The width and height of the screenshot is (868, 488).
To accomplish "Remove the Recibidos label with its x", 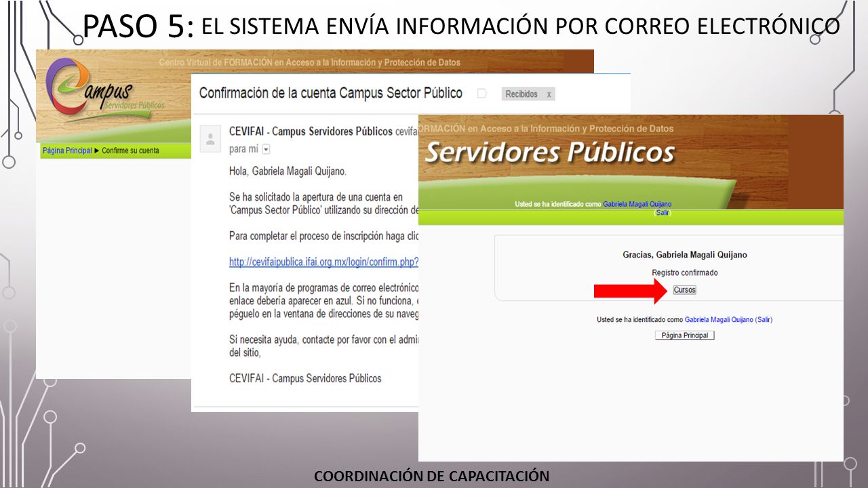I will (549, 94).
